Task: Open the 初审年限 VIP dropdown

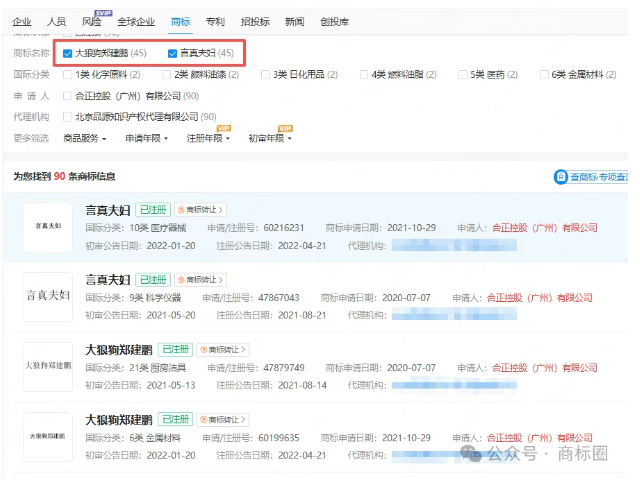Action: point(270,138)
